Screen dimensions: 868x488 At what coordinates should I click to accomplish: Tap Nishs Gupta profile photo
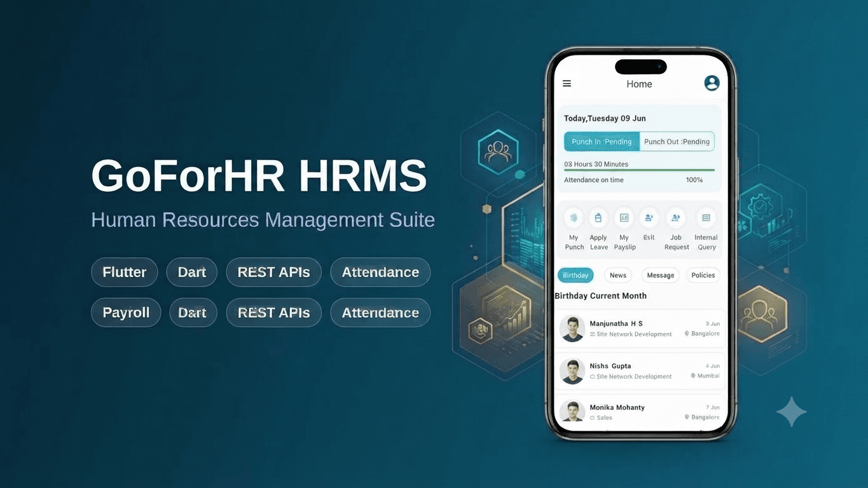click(572, 372)
